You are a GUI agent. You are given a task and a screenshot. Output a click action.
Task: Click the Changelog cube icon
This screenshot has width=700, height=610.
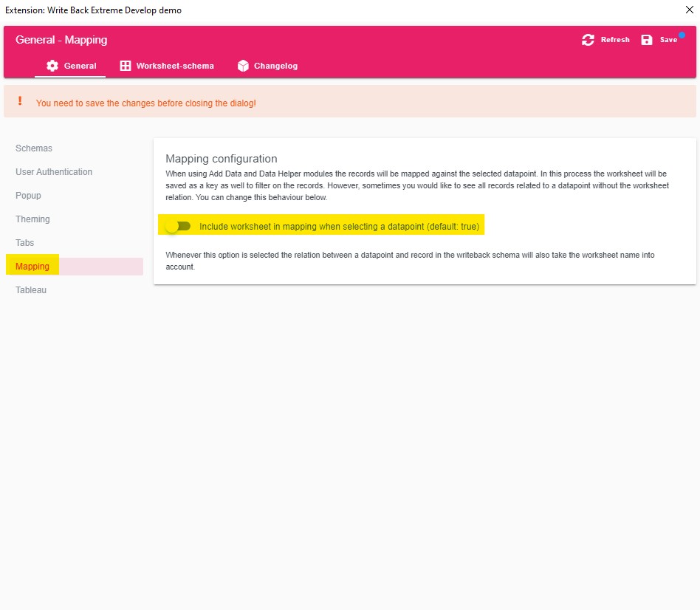243,66
